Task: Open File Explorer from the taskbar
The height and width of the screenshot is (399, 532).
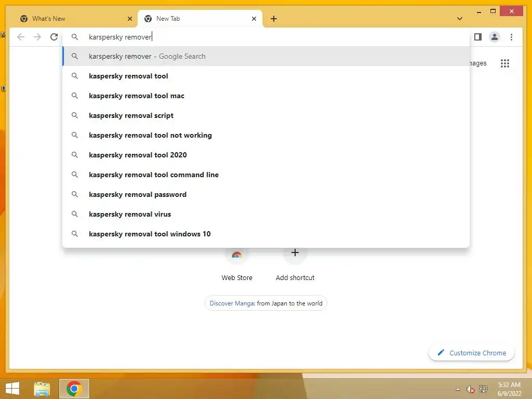Action: 42,389
